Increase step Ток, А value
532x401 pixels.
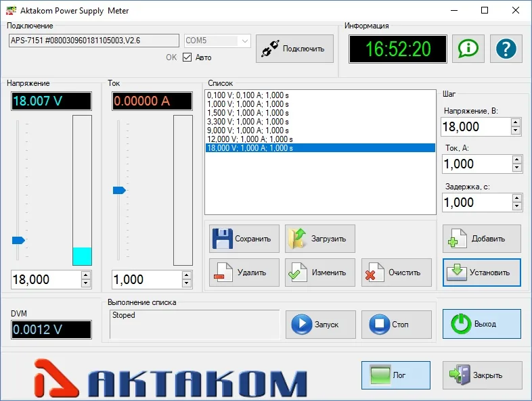click(516, 160)
